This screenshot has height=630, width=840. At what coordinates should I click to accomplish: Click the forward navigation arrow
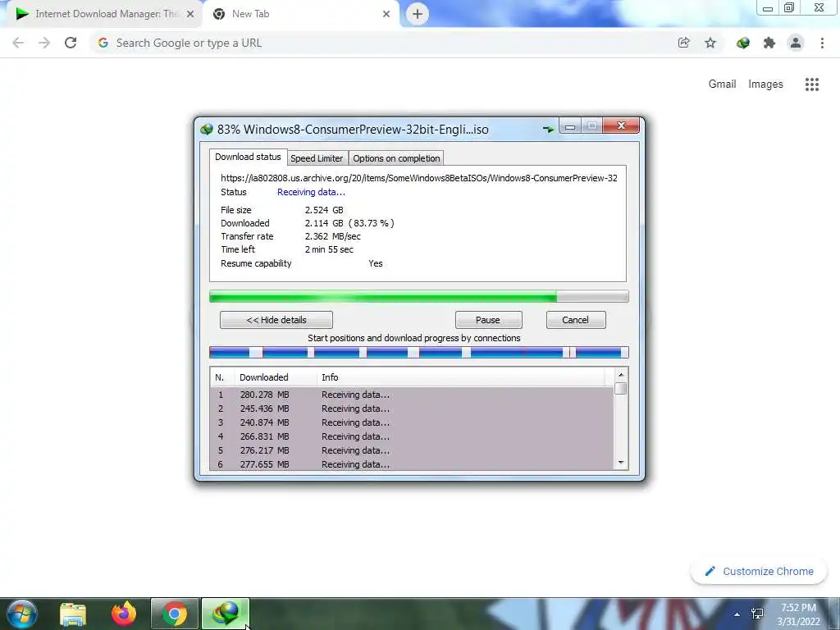(x=44, y=43)
